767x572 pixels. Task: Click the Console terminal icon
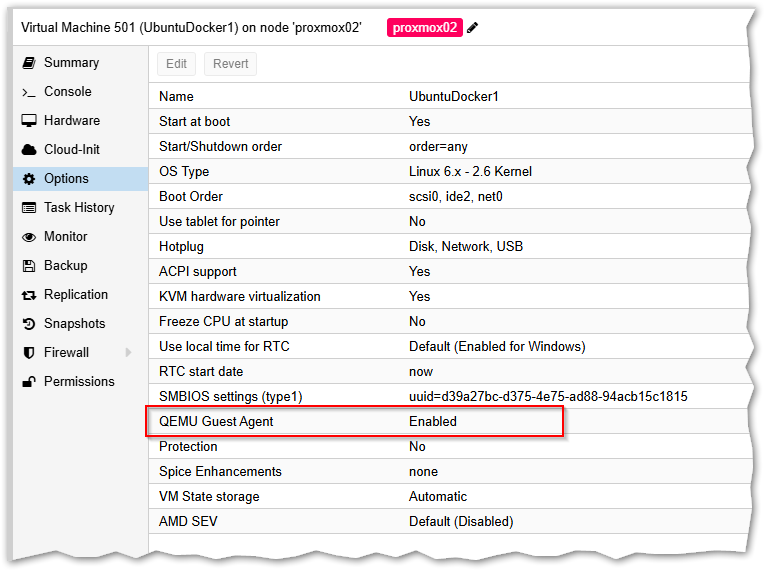[29, 92]
